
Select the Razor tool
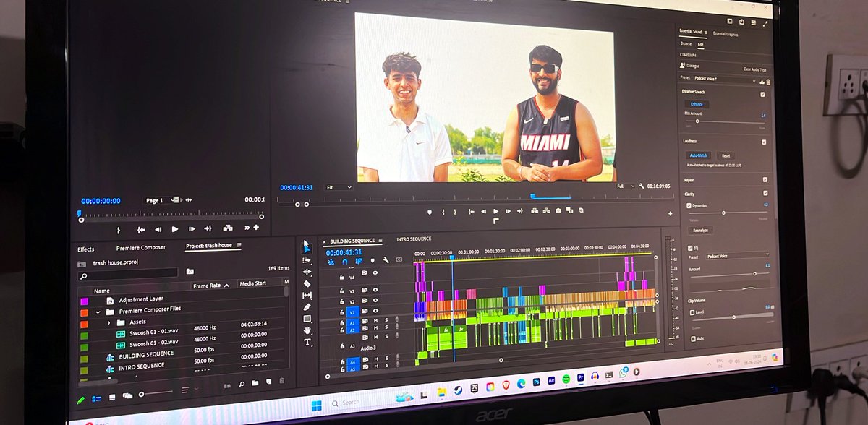click(307, 283)
